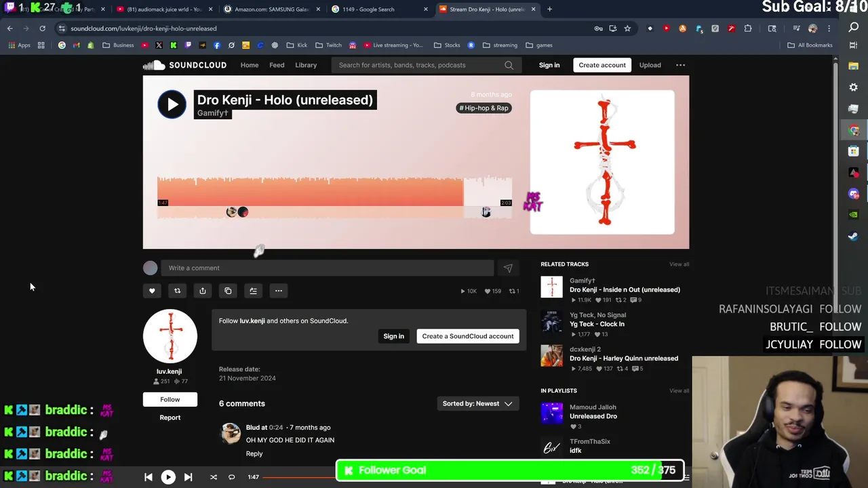Click the bottom player progress bar
This screenshot has width=868, height=488.
tap(300, 477)
